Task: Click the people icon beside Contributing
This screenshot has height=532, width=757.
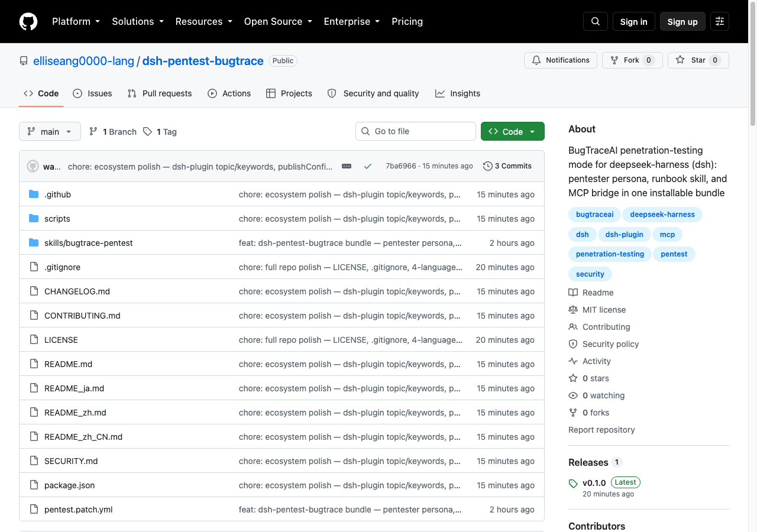Action: click(573, 327)
